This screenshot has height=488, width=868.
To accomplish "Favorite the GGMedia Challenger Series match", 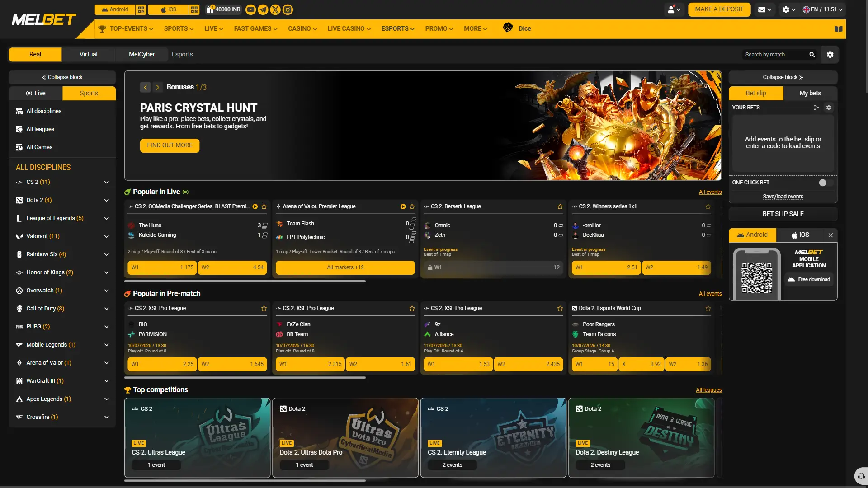I will pyautogui.click(x=264, y=206).
